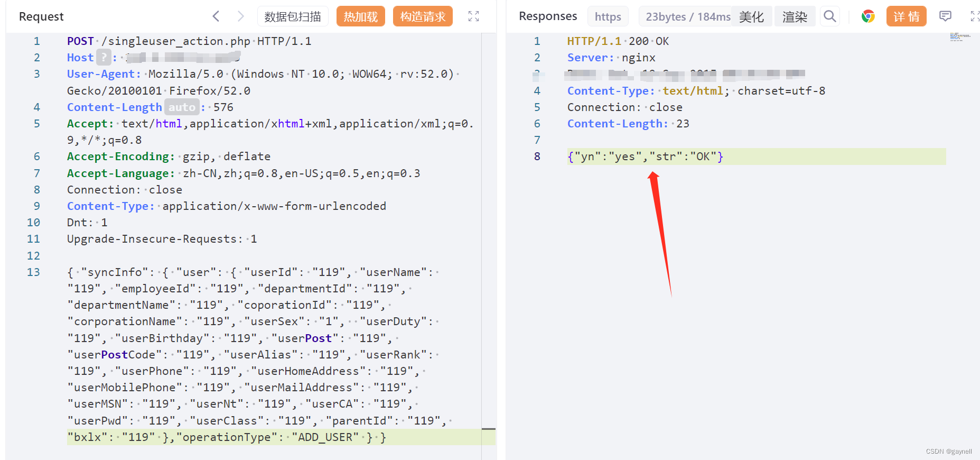This screenshot has width=980, height=460.
Task: Click the Dnt: 1 line
Action: [87, 223]
